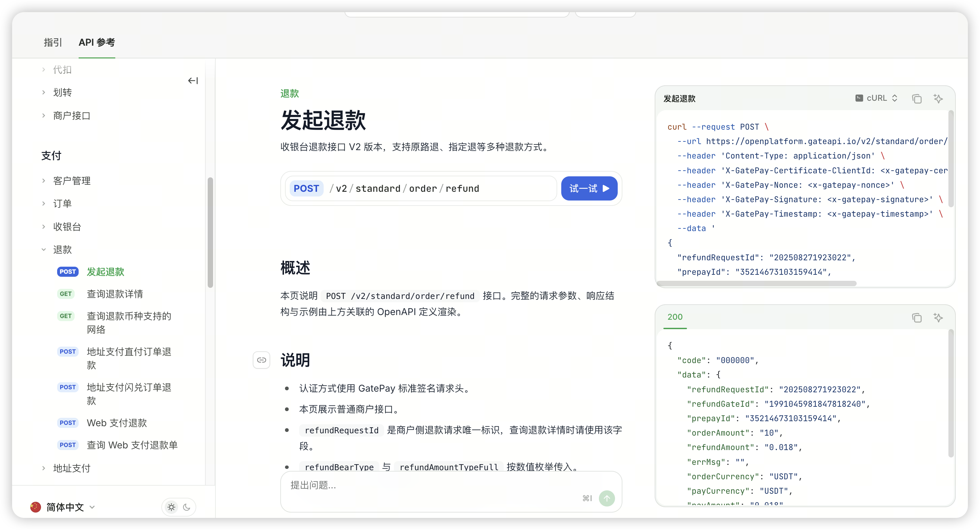Viewport: 980px width, 530px height.
Task: Copy anchor link for 说明 heading
Action: click(x=261, y=360)
